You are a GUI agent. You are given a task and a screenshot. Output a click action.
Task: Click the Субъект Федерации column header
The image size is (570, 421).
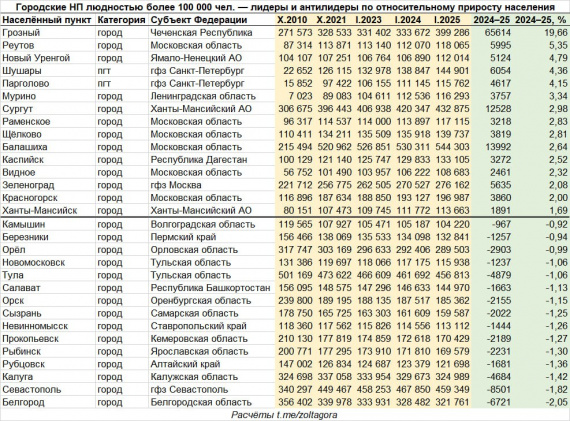[199, 20]
